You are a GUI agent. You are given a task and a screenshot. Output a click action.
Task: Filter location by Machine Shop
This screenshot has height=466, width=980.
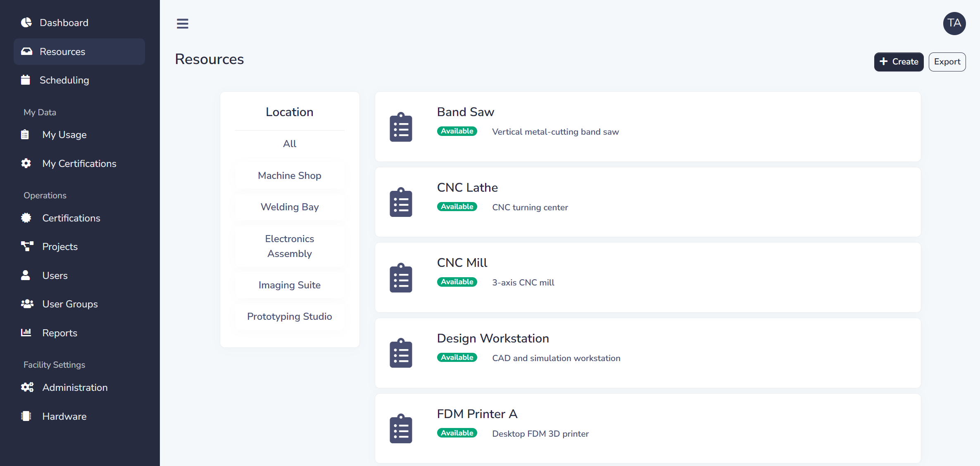(x=290, y=176)
